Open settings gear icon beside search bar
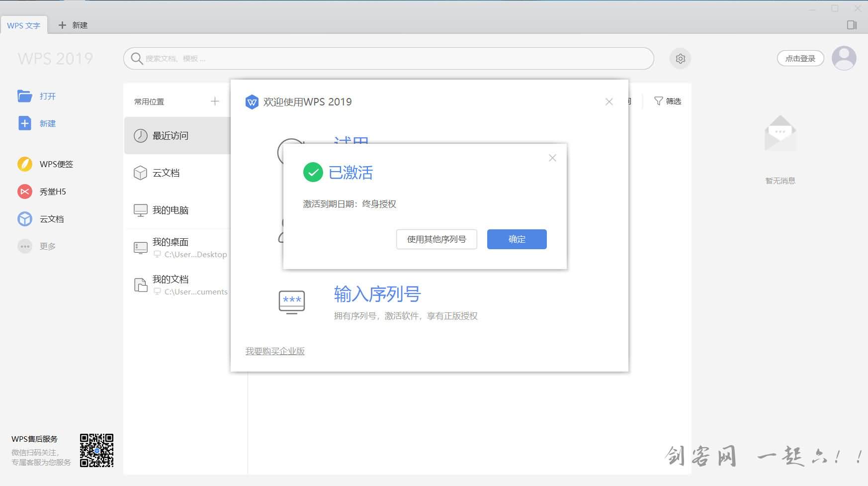This screenshot has height=486, width=868. tap(681, 59)
